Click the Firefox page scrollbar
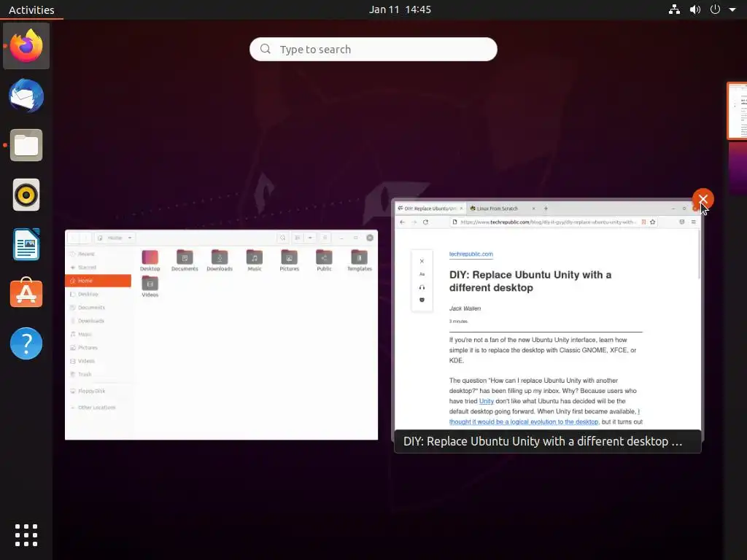Screen dimensions: 747x560 click(x=699, y=254)
